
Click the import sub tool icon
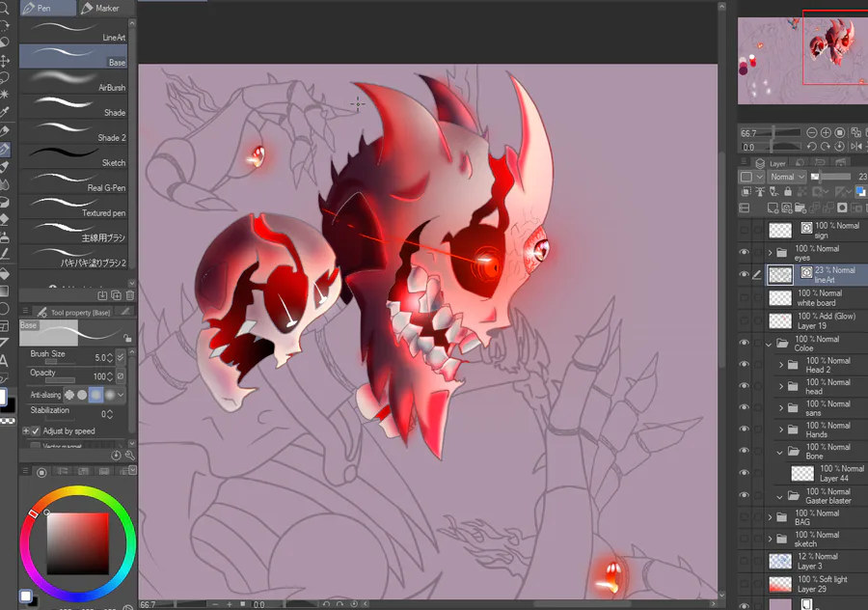[x=102, y=295]
